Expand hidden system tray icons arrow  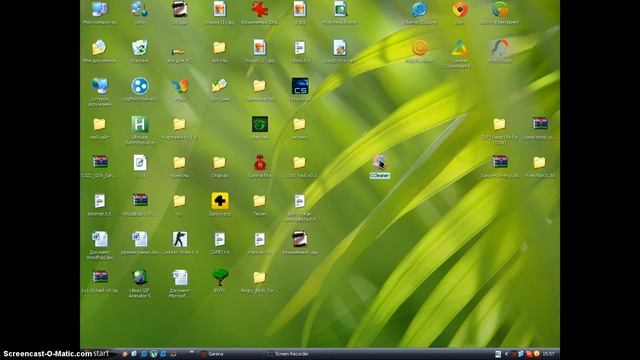[506, 354]
